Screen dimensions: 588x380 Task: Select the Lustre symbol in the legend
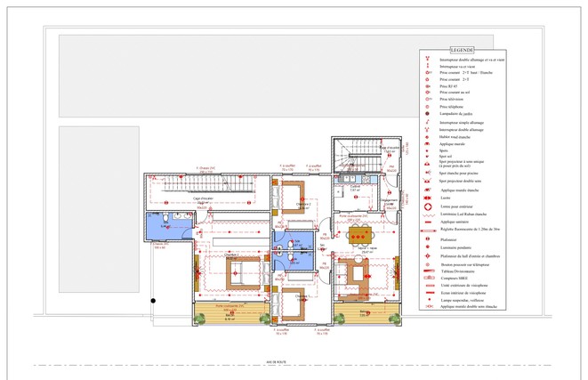point(427,198)
